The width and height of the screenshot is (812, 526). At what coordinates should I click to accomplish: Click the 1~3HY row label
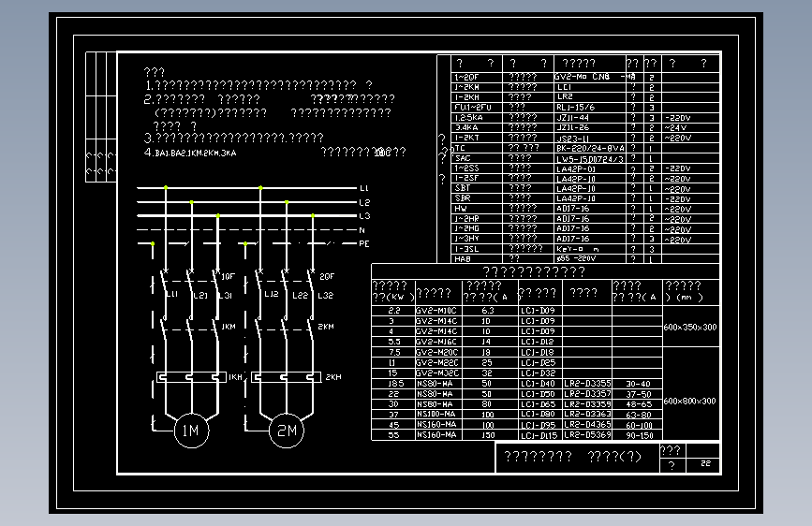tap(466, 239)
